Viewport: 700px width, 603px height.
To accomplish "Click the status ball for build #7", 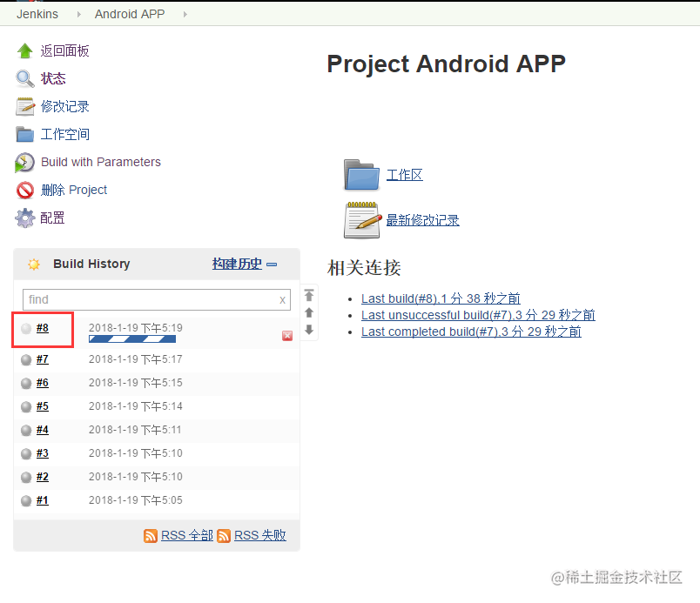I will 26,359.
